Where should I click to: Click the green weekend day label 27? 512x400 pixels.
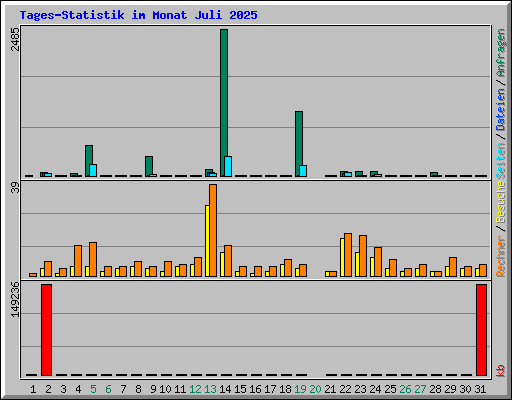pos(420,389)
